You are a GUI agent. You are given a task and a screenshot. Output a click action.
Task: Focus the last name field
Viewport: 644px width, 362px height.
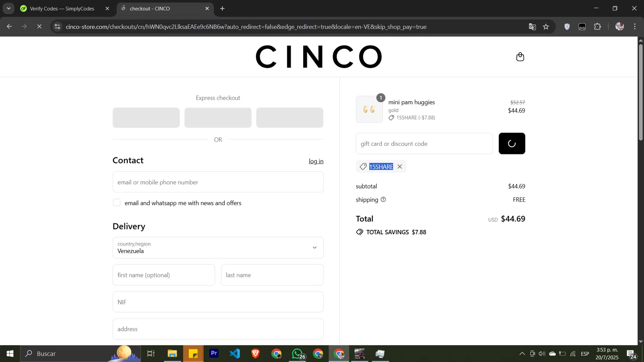click(272, 275)
